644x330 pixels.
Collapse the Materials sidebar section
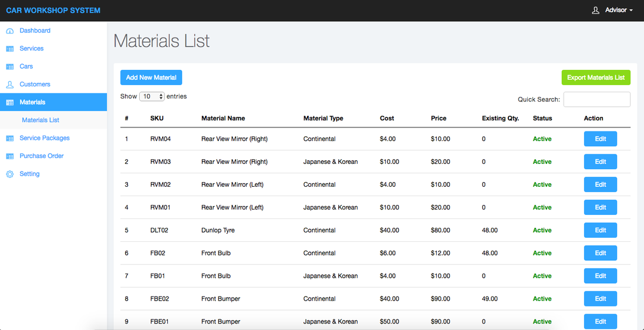[x=32, y=102]
